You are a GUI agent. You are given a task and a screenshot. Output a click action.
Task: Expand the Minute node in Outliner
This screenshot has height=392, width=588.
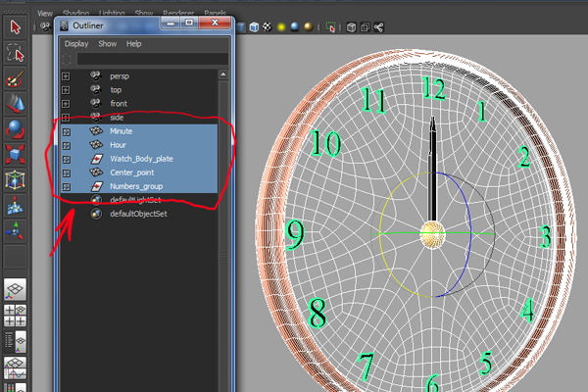(x=67, y=131)
